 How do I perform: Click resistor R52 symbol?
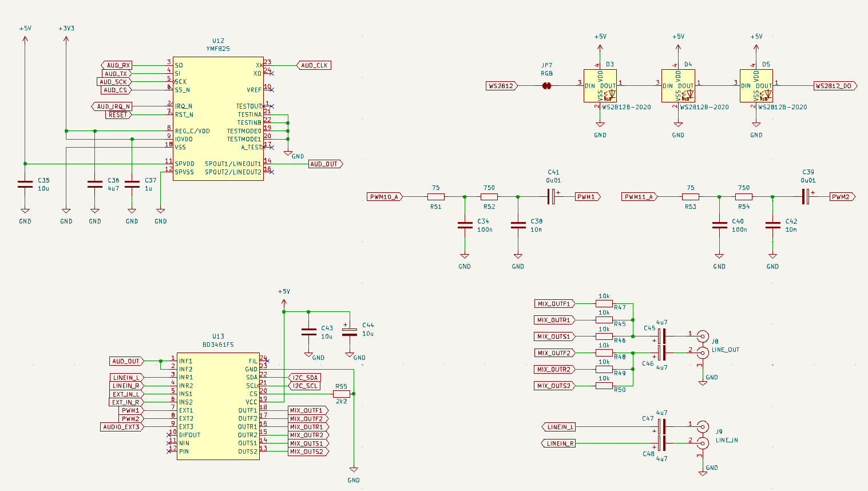point(489,197)
